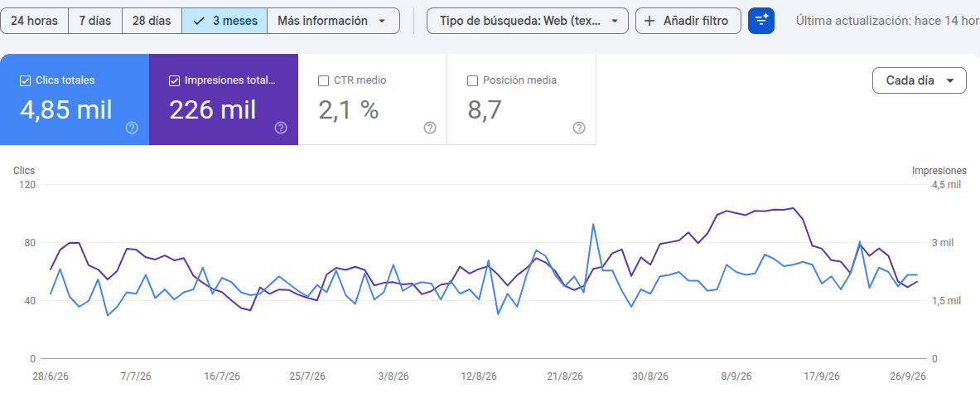
Task: Click the Impresiones axis title
Action: pyautogui.click(x=939, y=170)
